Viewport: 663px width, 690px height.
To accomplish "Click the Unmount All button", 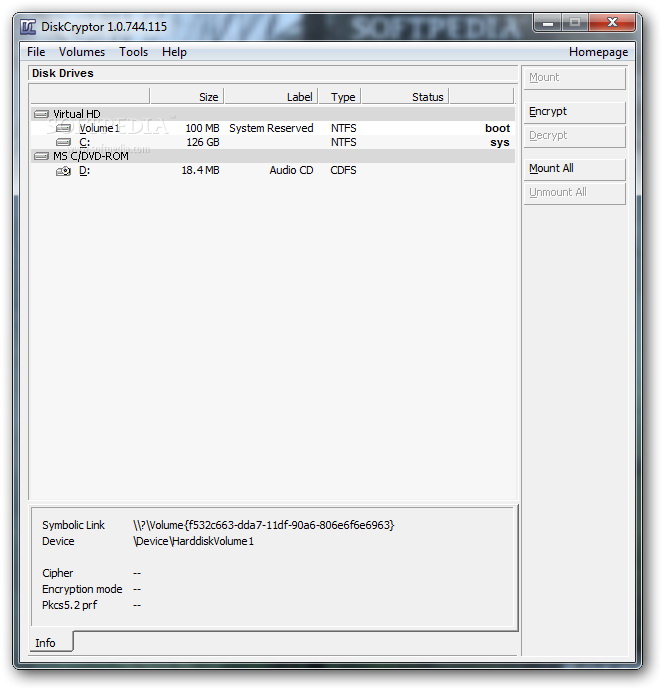I will (575, 193).
